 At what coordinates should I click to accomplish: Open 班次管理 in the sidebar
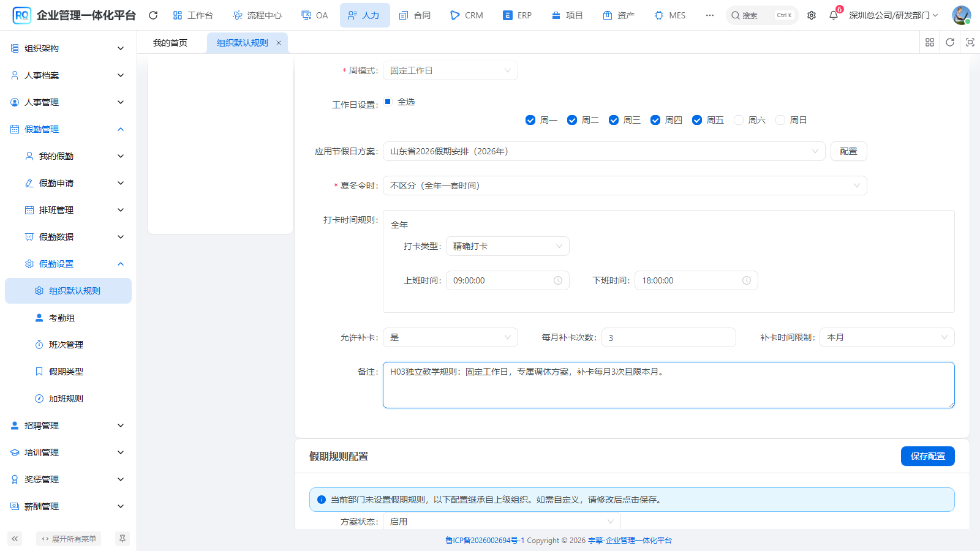68,345
